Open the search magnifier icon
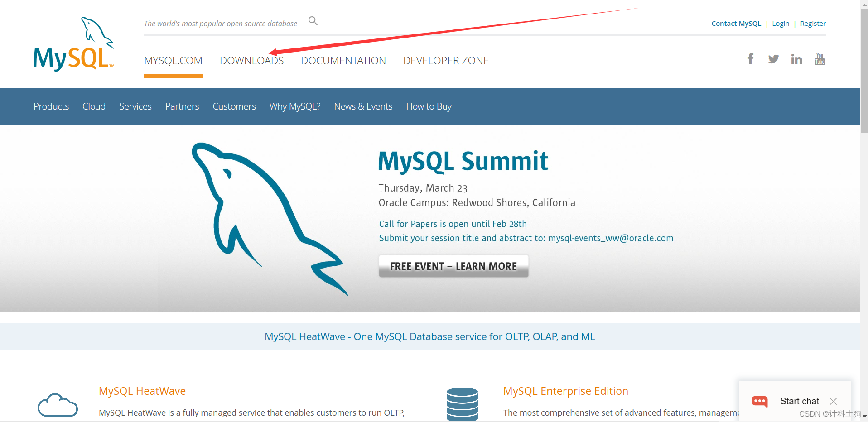 (x=313, y=21)
